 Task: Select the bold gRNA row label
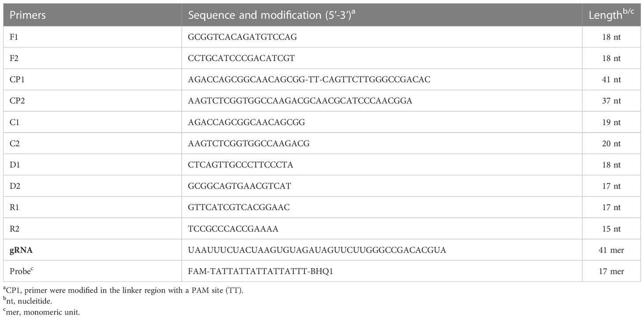click(20, 250)
